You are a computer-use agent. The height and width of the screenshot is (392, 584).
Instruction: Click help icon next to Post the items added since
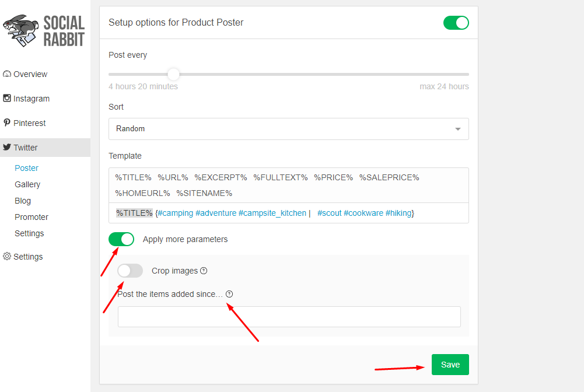(229, 294)
